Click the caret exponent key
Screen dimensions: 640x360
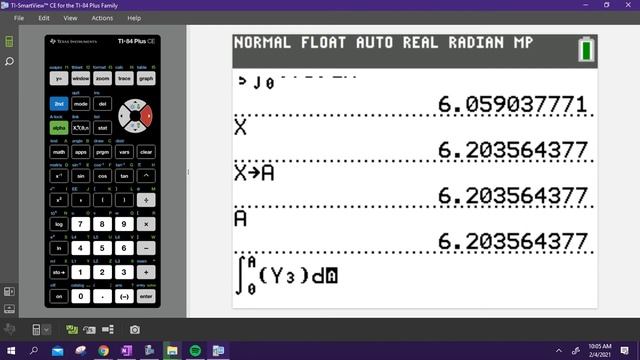(x=146, y=176)
